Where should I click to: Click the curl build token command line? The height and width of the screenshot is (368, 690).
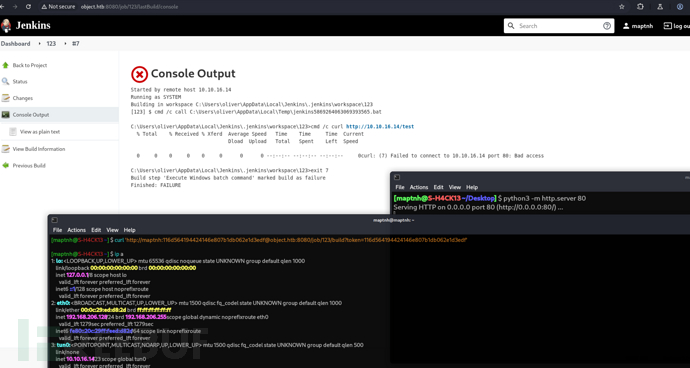pyautogui.click(x=291, y=240)
